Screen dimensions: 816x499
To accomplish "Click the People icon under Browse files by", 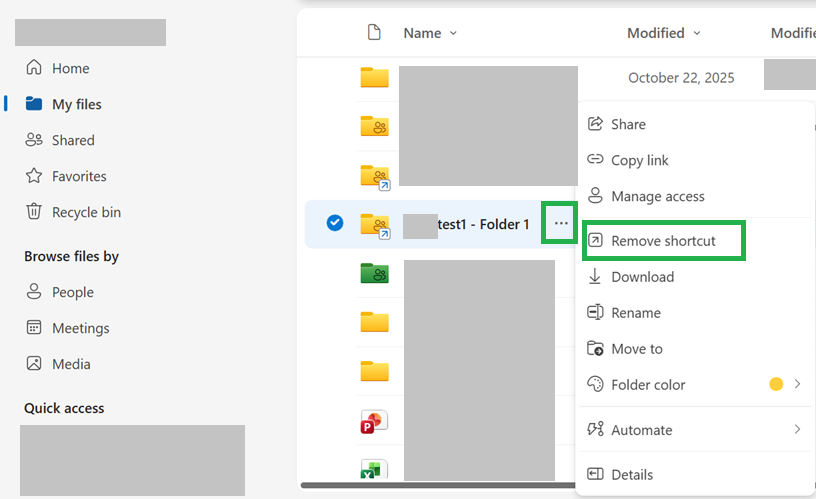I will pos(34,291).
